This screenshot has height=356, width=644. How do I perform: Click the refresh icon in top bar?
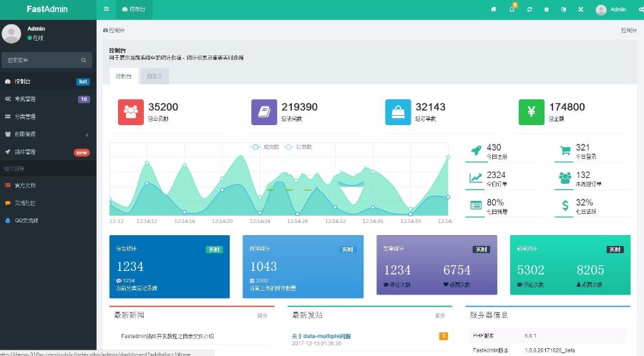tap(530, 9)
